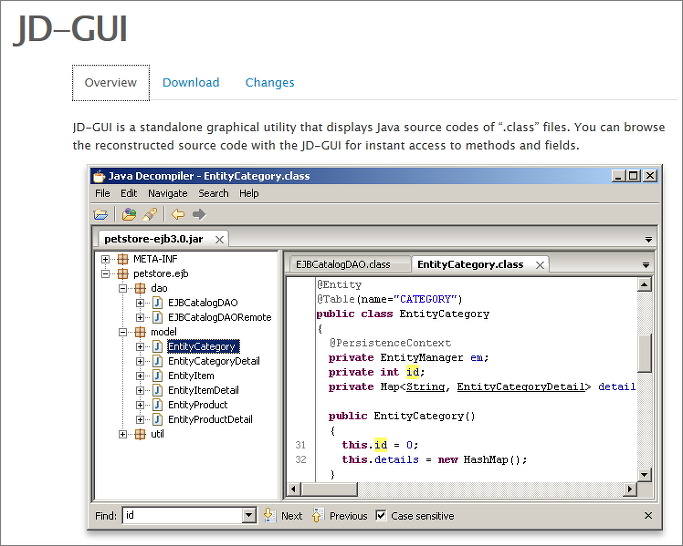Click the dao package icon
The width and height of the screenshot is (683, 546).
pyautogui.click(x=140, y=288)
